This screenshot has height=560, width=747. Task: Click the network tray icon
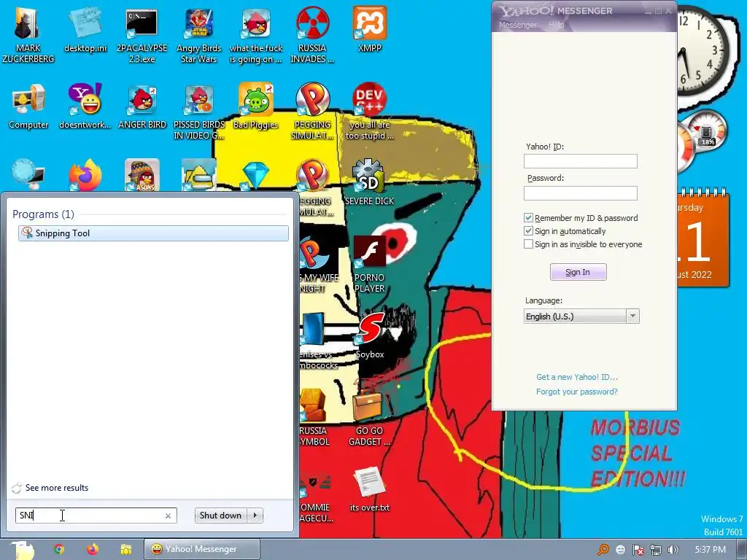point(656,550)
